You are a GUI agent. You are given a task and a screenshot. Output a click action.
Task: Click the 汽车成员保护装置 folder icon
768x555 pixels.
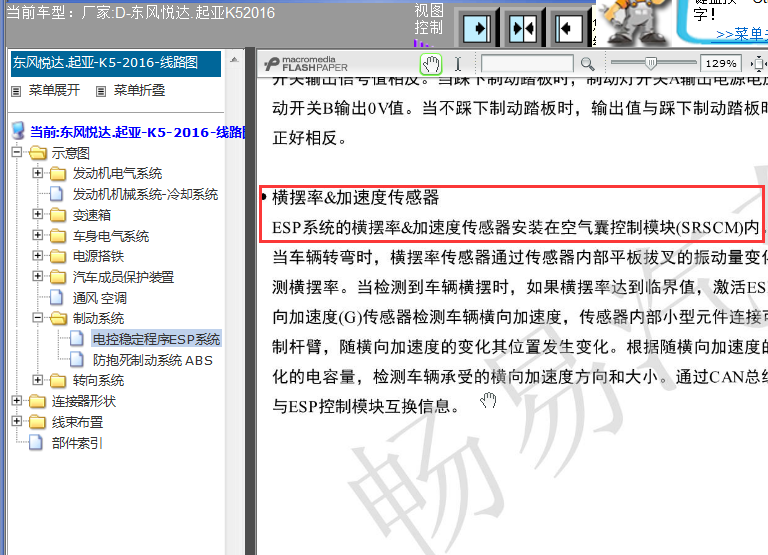tap(58, 277)
